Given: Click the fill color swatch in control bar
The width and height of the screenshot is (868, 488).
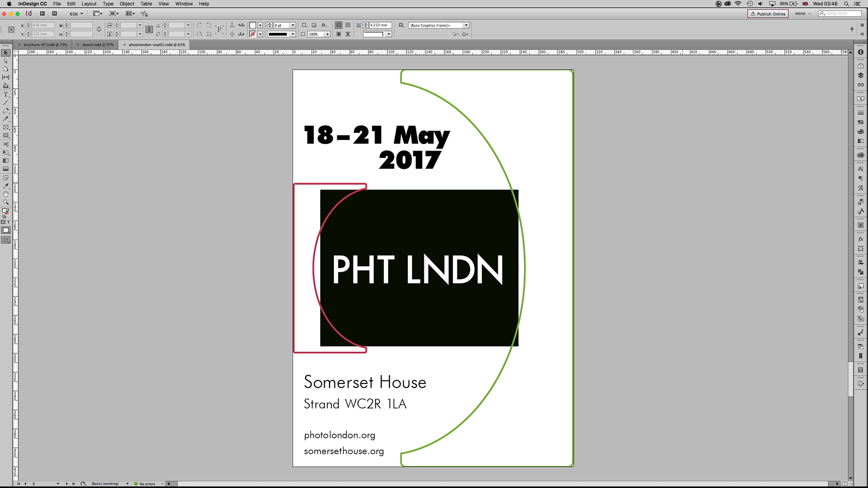Looking at the screenshot, I should tap(253, 25).
